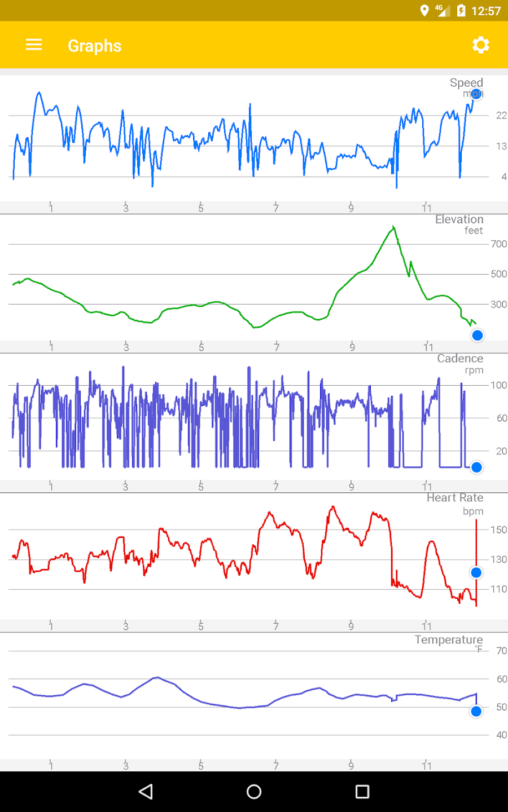Tap the 4G signal icon
Viewport: 508px width, 812px height.
click(443, 11)
